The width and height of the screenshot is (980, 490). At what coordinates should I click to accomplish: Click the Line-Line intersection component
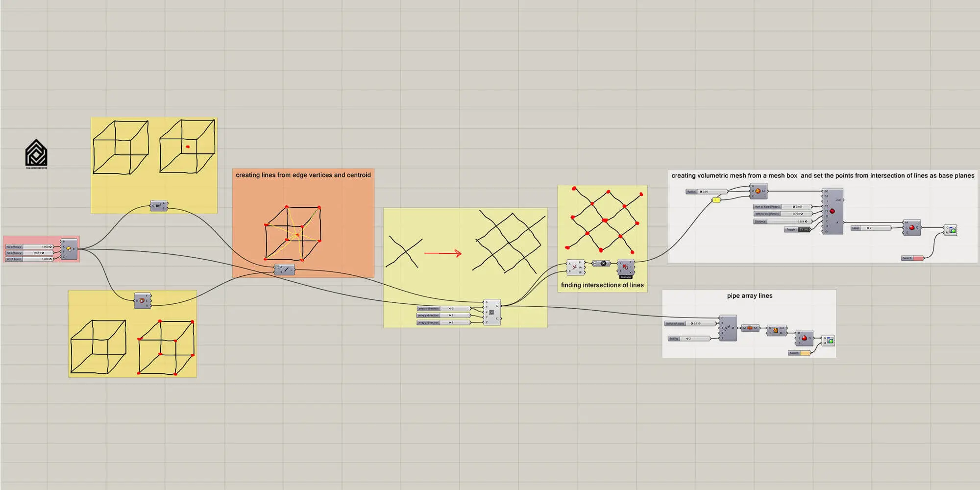(x=575, y=268)
